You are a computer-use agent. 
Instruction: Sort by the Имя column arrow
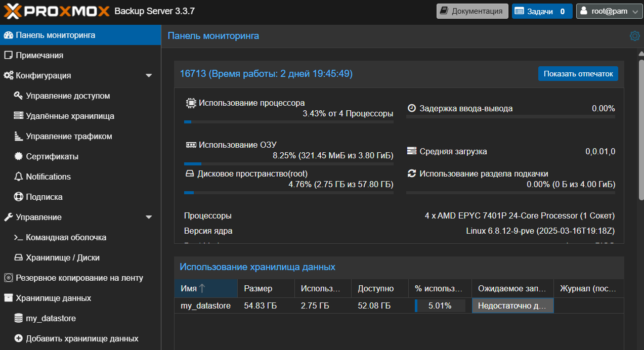tap(202, 288)
